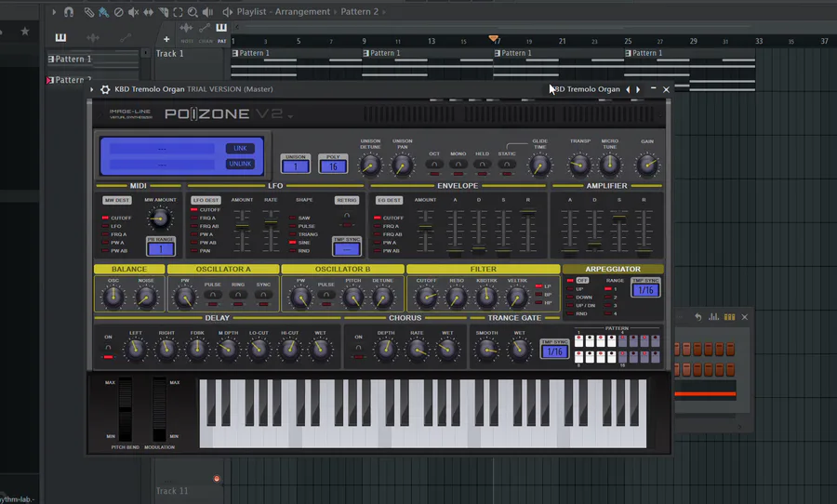Toggle the Delay ON switch

(109, 348)
